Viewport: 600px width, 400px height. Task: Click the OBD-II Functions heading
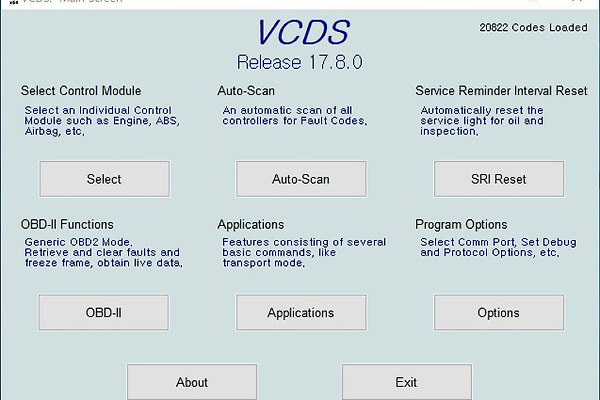pos(67,224)
